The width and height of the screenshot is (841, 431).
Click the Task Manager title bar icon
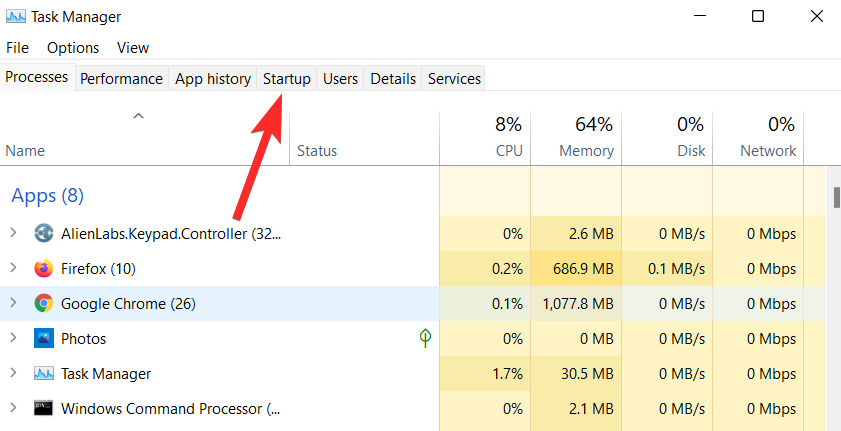pyautogui.click(x=17, y=17)
